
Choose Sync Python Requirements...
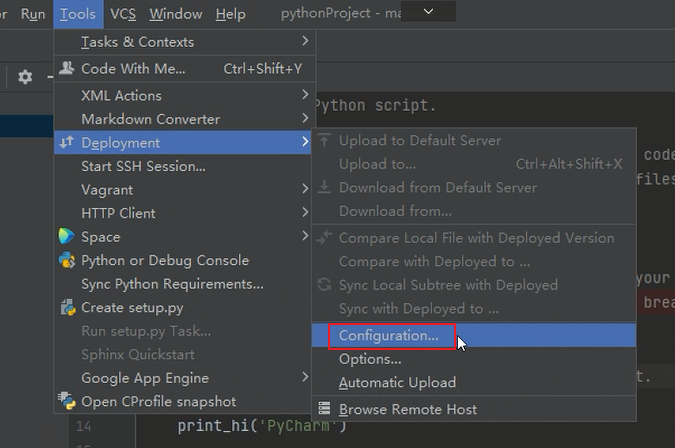tap(183, 284)
